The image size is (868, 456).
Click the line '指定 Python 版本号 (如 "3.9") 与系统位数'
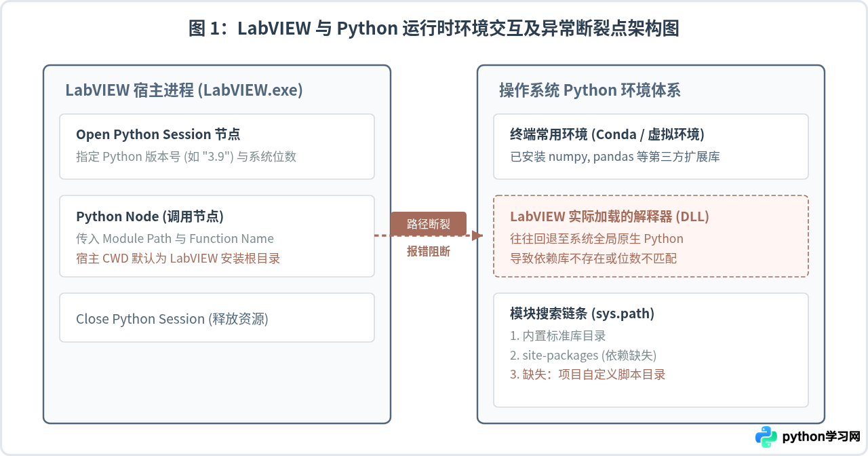[186, 157]
